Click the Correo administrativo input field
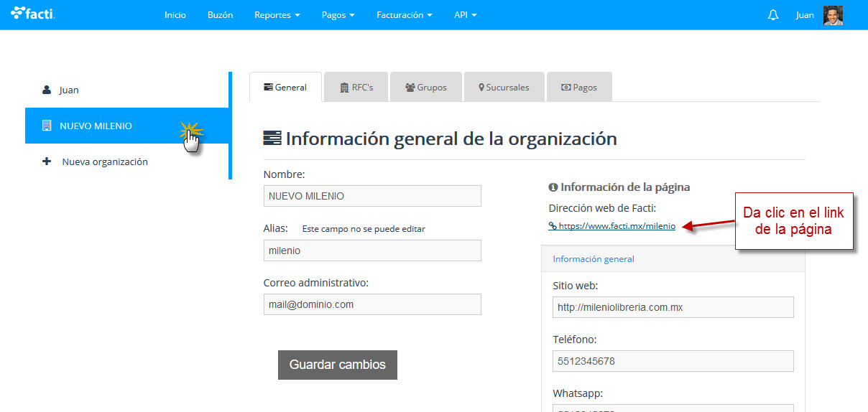Viewport: 868px width, 412px height. tap(372, 304)
